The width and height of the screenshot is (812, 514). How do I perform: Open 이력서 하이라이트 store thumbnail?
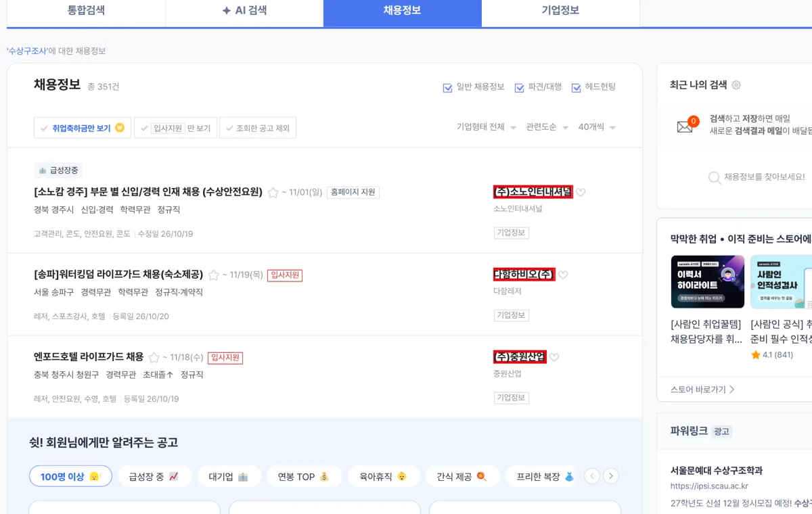pos(708,282)
